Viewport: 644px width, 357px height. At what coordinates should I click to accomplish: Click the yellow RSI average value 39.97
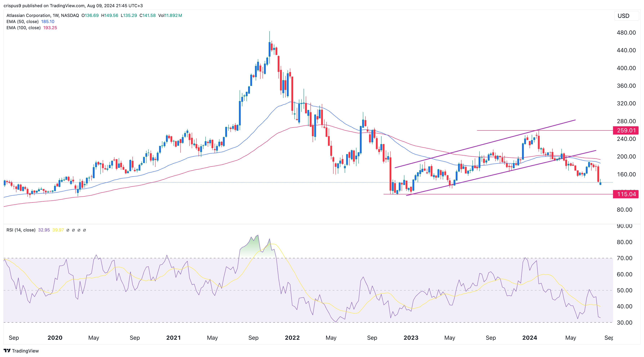[x=58, y=230]
